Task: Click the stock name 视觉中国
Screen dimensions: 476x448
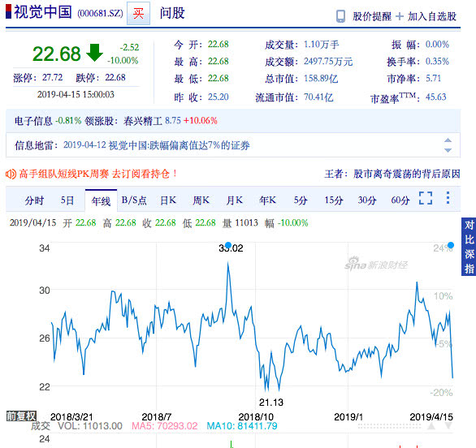Action: click(43, 12)
